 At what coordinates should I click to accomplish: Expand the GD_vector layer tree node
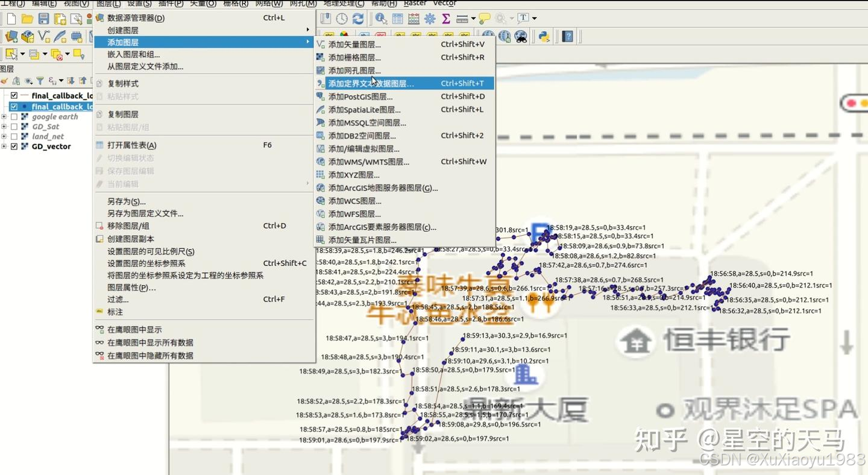pyautogui.click(x=4, y=146)
